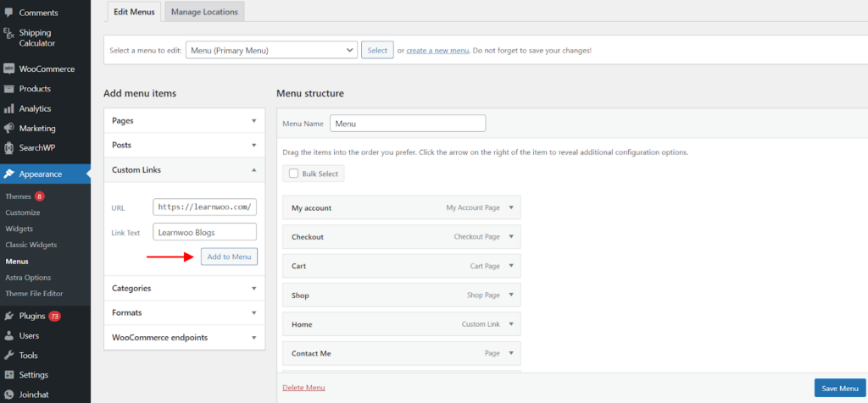Click the Joinchat chat bubble icon
868x403 pixels.
point(8,395)
